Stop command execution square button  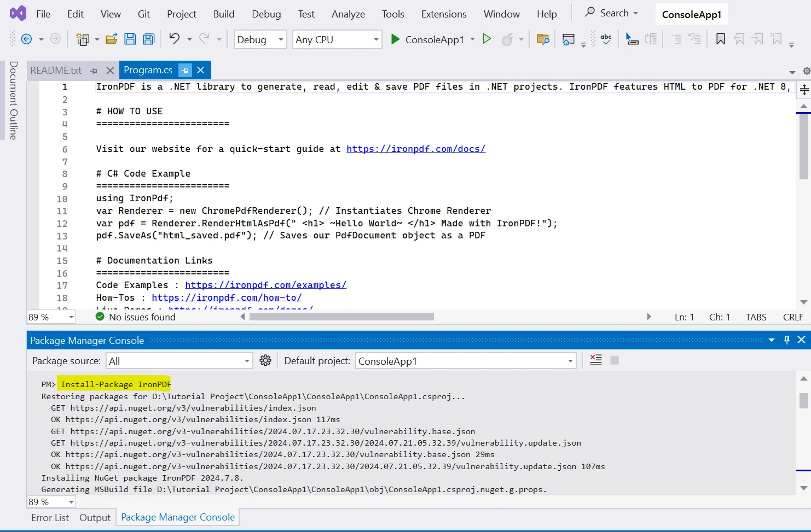click(615, 360)
